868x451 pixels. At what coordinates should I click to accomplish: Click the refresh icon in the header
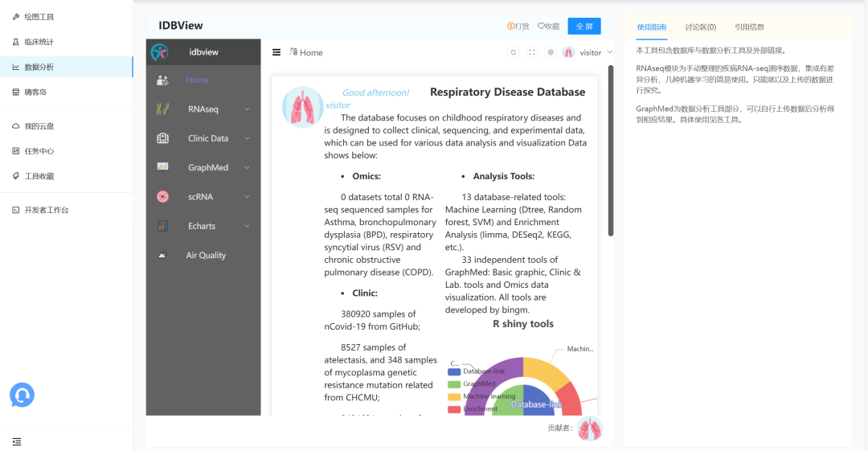(513, 52)
